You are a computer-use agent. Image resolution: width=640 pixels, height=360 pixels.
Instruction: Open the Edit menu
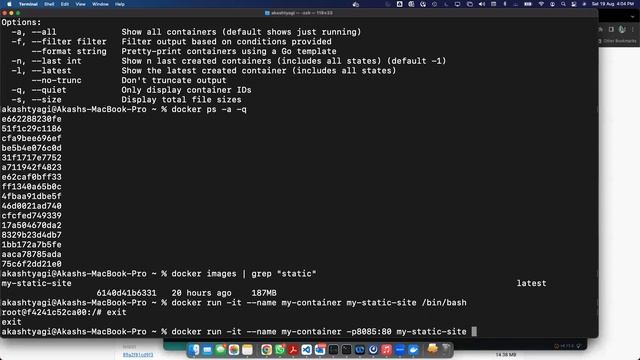[65, 4]
